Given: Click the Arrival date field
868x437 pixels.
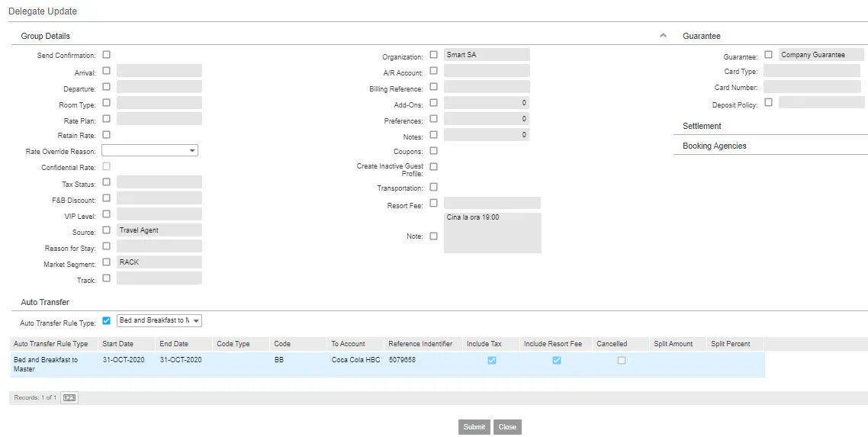Looking at the screenshot, I should coord(159,71).
